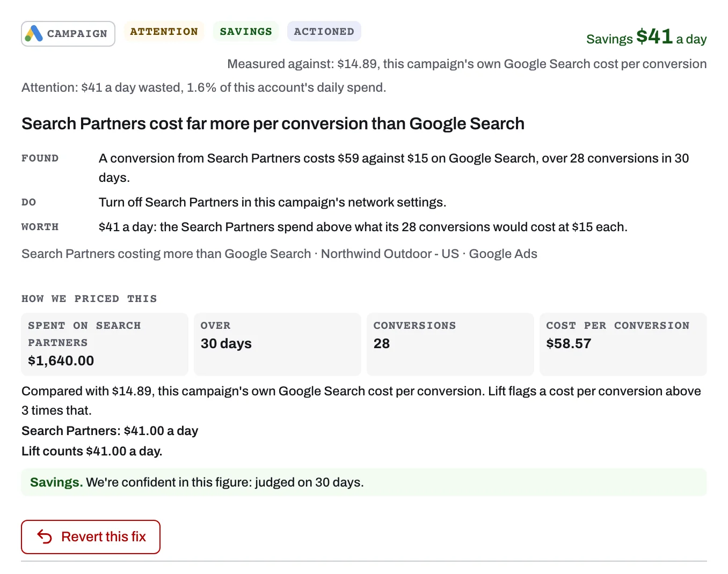The width and height of the screenshot is (728, 574).
Task: Click the green Savings confidence banner
Action: click(x=364, y=482)
